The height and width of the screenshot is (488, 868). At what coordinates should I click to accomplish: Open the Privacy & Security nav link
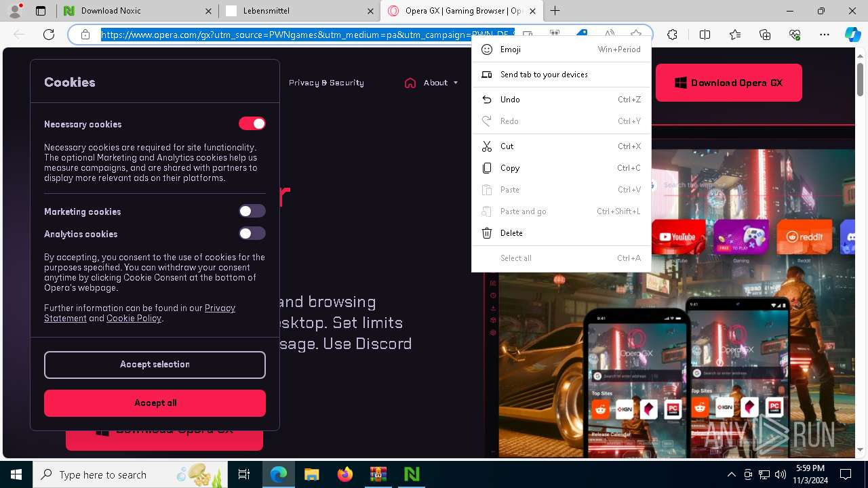(326, 83)
